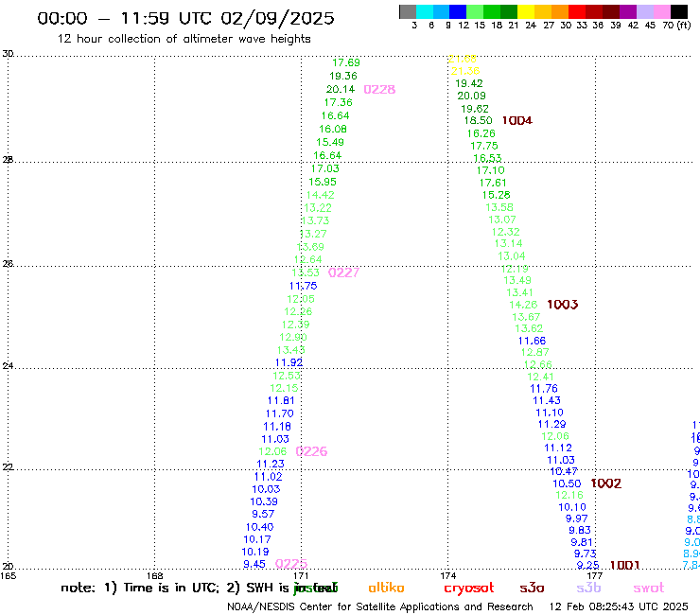The image size is (700, 615).
Task: Click the wave height value '17.75'
Action: [x=484, y=146]
